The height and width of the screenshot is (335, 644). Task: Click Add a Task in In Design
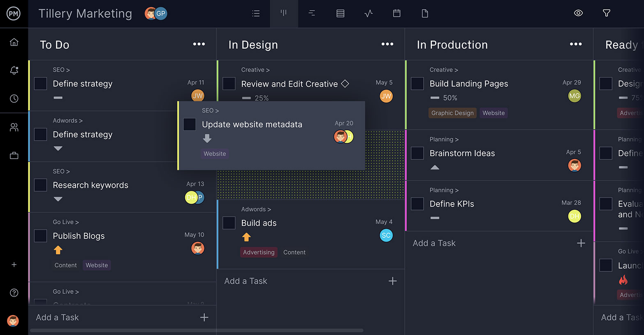tap(246, 281)
